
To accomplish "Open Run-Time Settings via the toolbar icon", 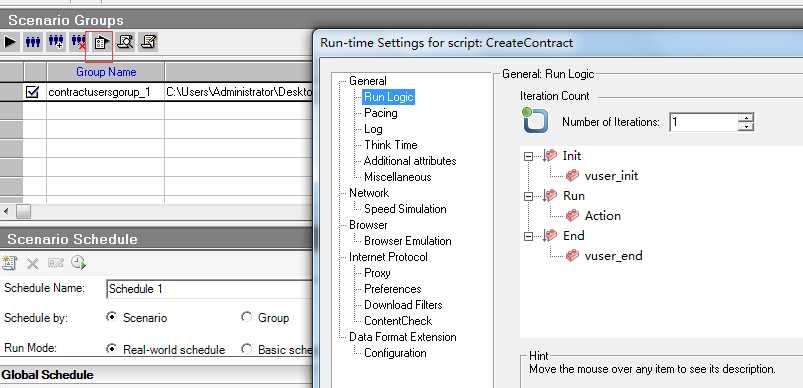I will [100, 43].
